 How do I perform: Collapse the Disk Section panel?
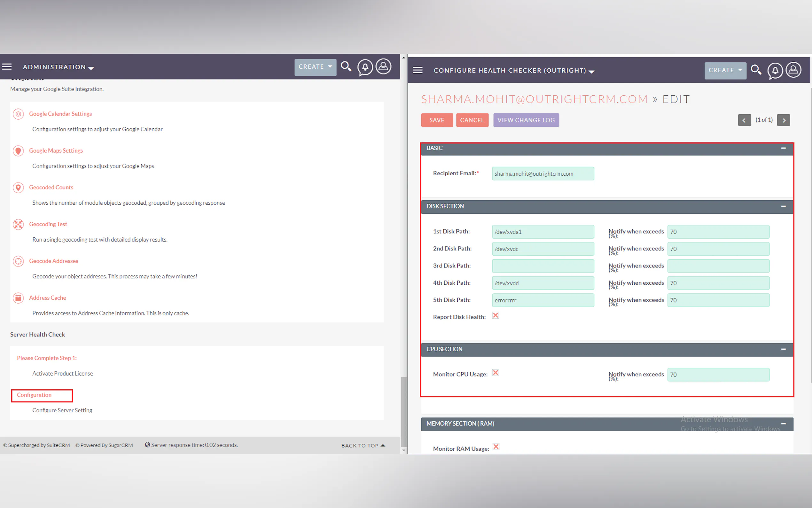point(783,206)
